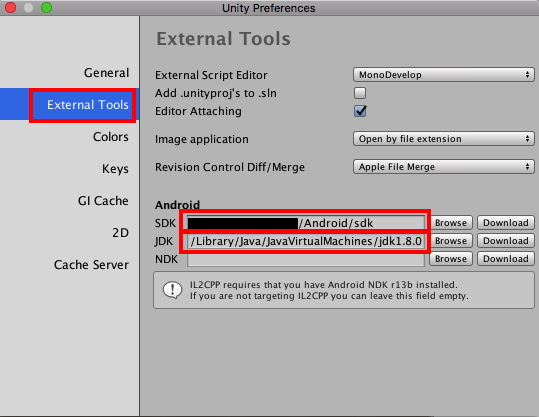
Task: Download the Android NDK
Action: pos(506,259)
